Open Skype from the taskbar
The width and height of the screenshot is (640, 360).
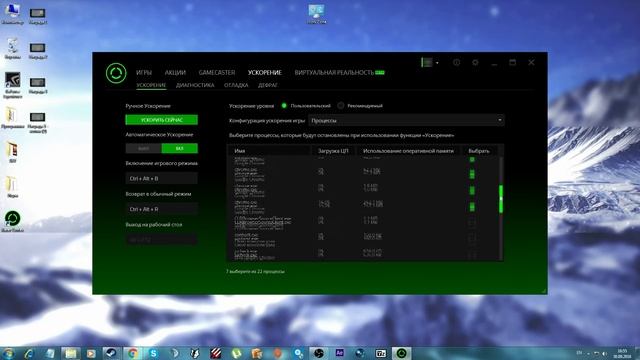tap(153, 353)
